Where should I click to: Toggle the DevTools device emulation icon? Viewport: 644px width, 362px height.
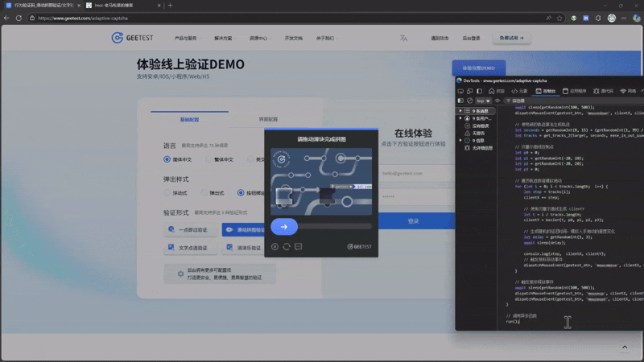[470, 91]
